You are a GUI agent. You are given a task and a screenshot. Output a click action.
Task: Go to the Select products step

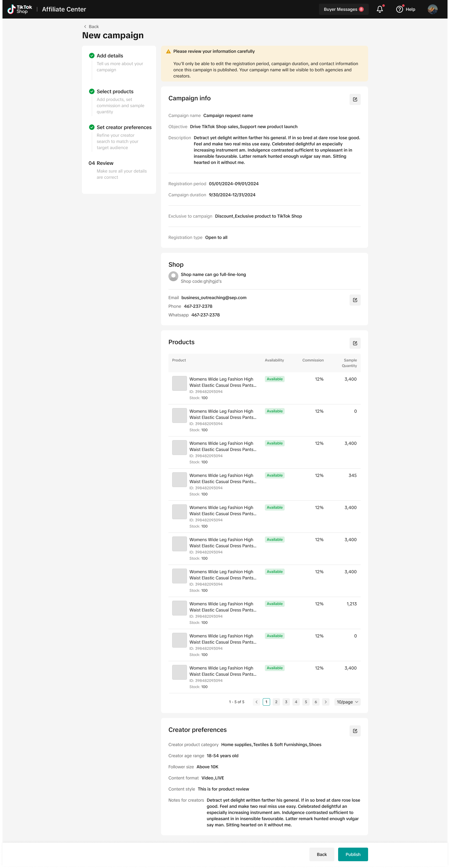coord(115,91)
